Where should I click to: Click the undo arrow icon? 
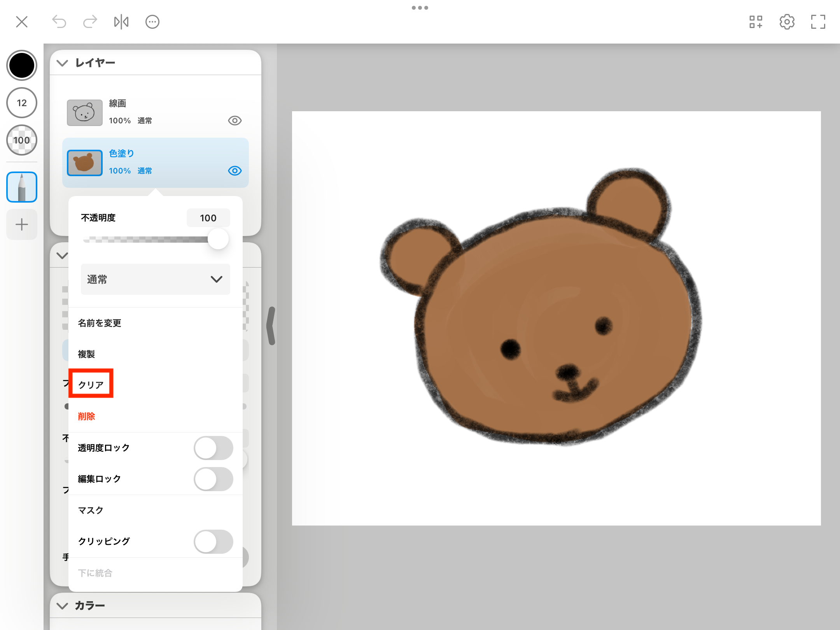tap(59, 22)
